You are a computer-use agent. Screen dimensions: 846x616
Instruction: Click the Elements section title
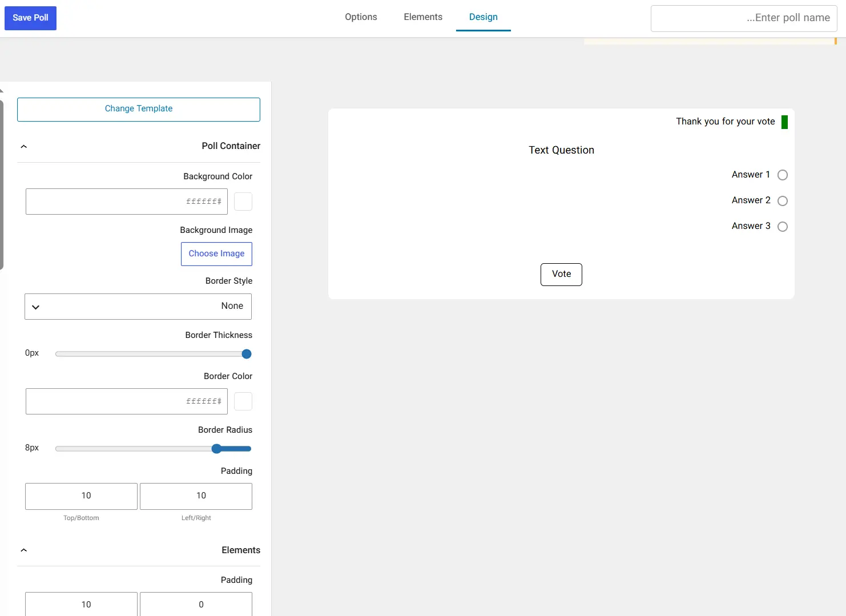point(241,550)
